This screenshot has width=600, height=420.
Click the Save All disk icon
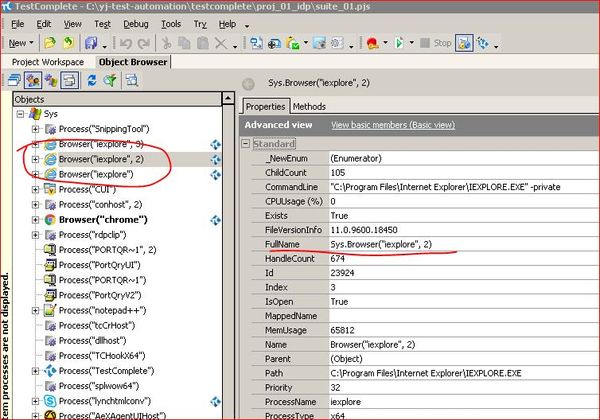(x=92, y=43)
